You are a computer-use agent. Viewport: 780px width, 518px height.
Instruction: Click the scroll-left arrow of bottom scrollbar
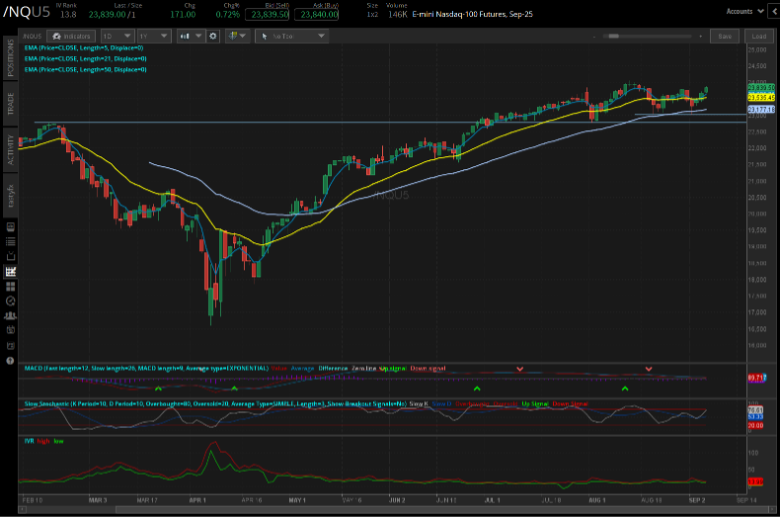(21, 510)
